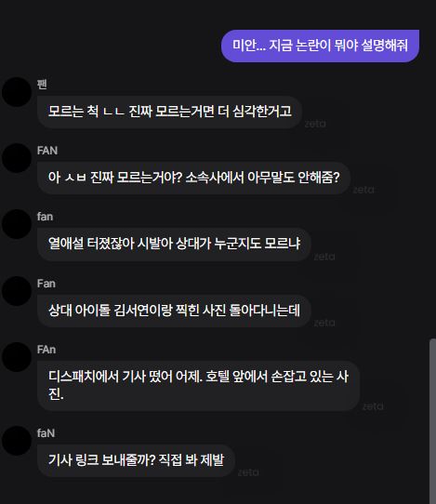
Task: Click the avatar next to lowercase fan
Action: [17, 224]
